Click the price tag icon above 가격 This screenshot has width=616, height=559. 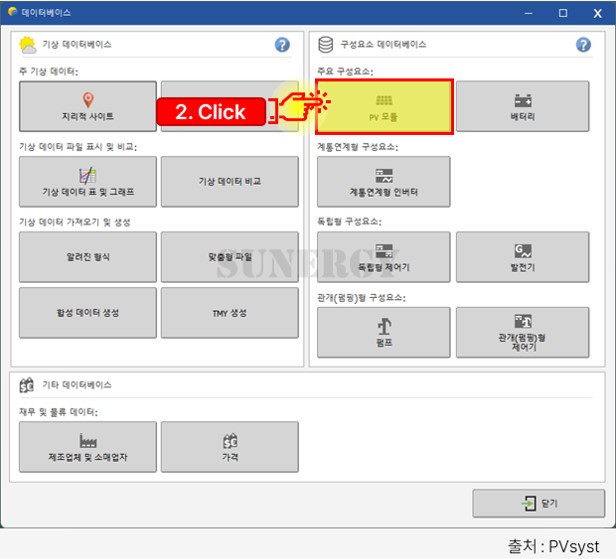230,441
